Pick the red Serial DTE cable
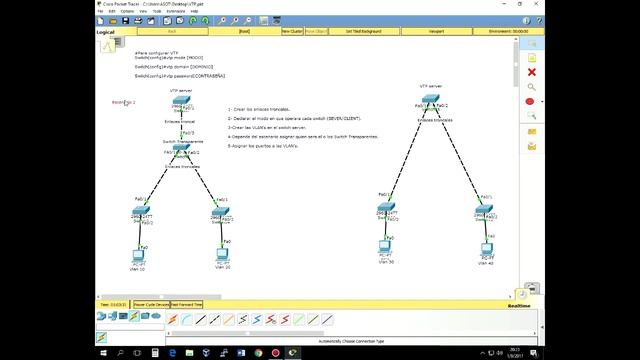This screenshot has width=640, height=360. tap(285, 319)
